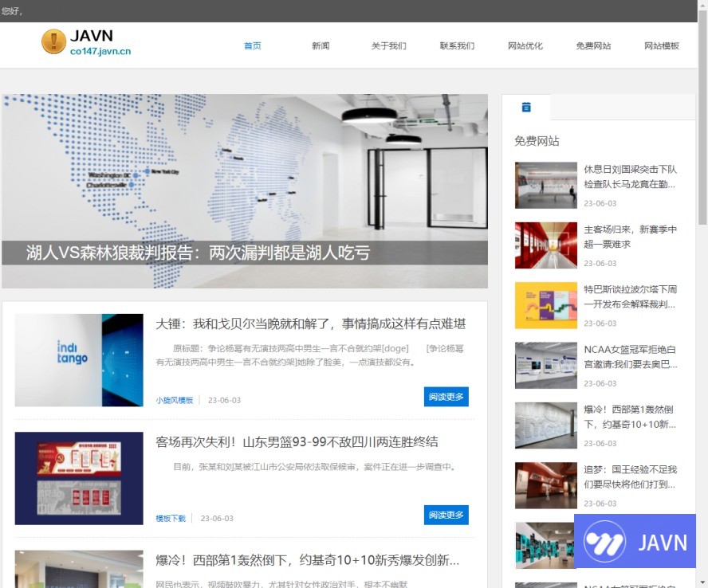Click red corridor thumbnail in sidebar
Viewport: 708px width, 588px height.
tap(546, 245)
